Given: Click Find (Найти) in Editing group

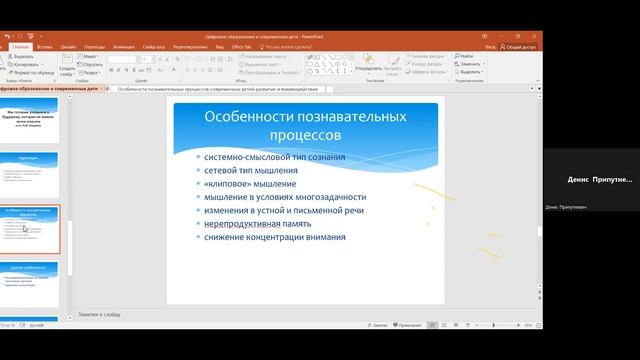Looking at the screenshot, I should [x=464, y=56].
